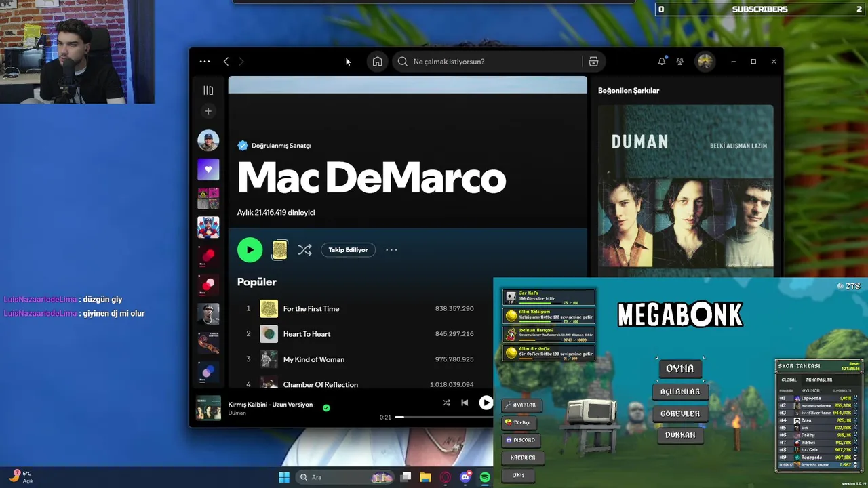Image resolution: width=868 pixels, height=488 pixels.
Task: Skip to previous track in player
Action: [x=465, y=403]
